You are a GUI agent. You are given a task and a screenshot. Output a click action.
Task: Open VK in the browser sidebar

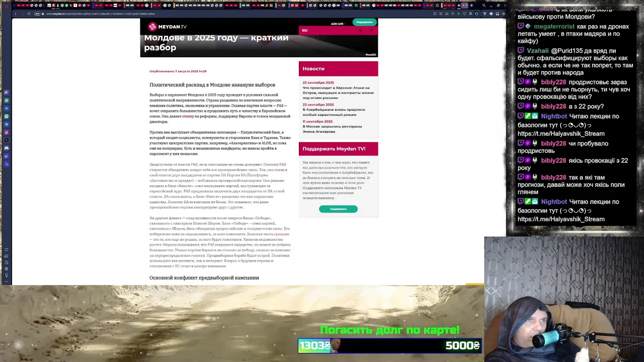click(x=7, y=124)
